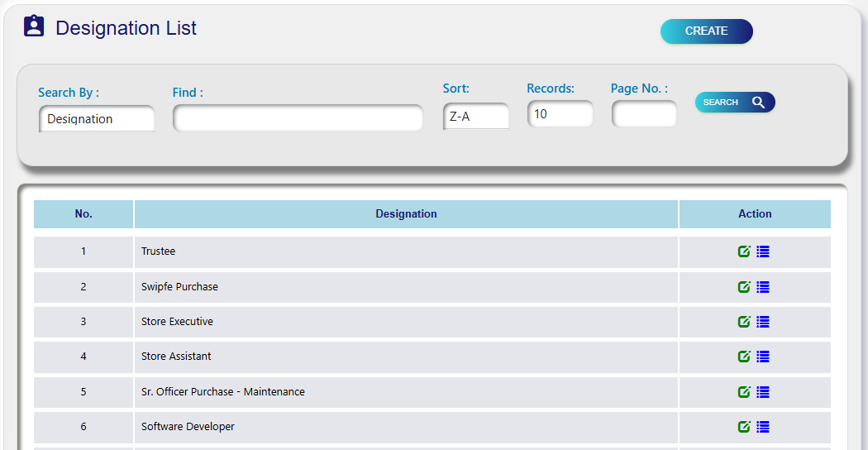Expand the Sort Z-A dropdown
868x450 pixels.
(476, 117)
